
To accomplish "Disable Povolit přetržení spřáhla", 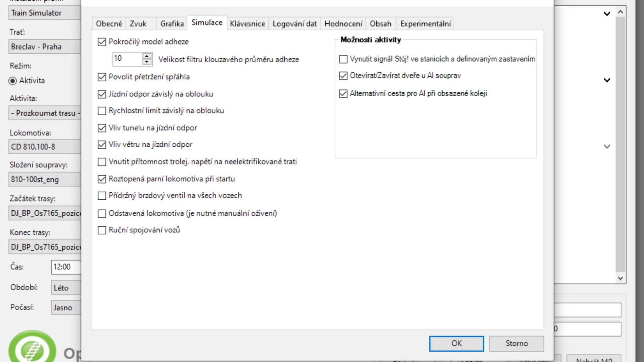I will click(x=102, y=77).
